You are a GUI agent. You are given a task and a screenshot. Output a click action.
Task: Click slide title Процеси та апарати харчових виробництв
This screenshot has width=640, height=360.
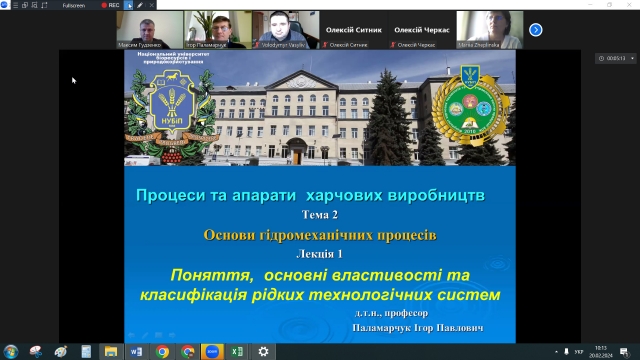pos(310,195)
